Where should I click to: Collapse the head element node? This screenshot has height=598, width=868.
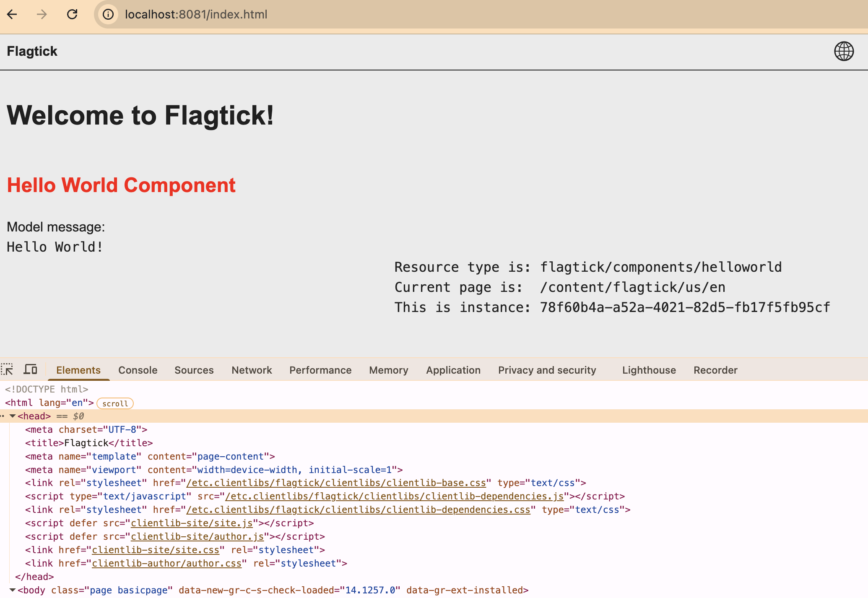pos(13,416)
